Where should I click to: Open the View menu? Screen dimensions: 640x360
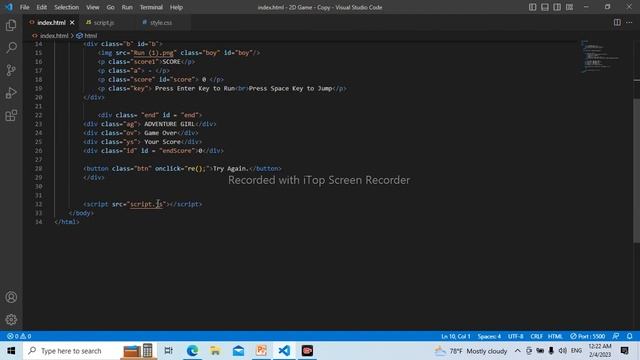coord(93,7)
